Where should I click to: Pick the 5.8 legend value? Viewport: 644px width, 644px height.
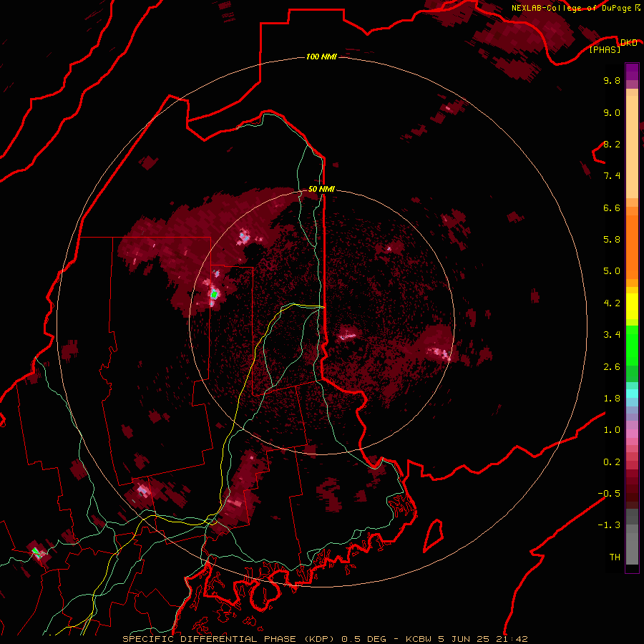tap(612, 240)
